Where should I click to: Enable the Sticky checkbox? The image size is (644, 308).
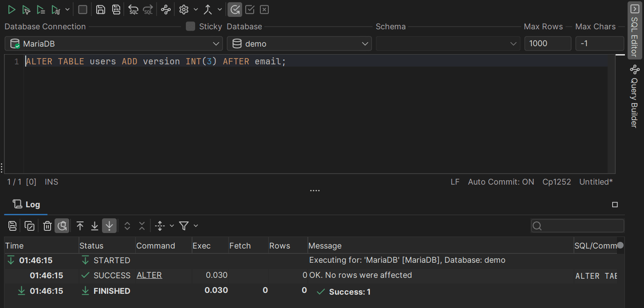click(190, 26)
